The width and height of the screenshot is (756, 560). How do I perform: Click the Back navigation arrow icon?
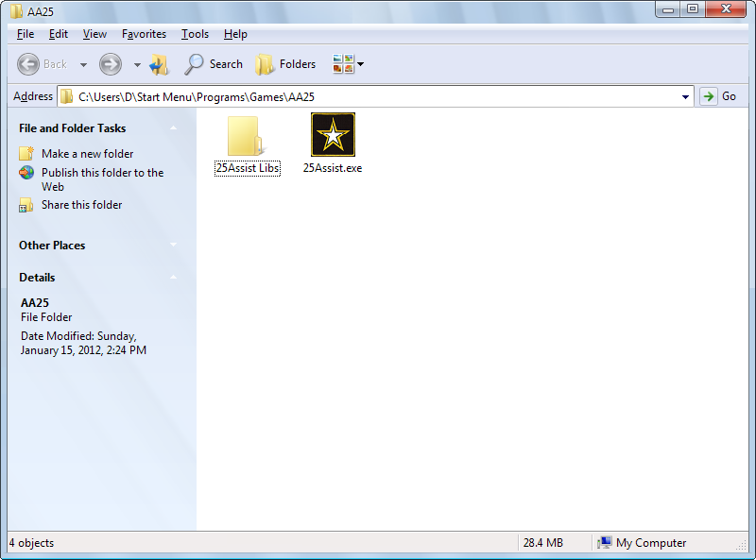[x=28, y=64]
